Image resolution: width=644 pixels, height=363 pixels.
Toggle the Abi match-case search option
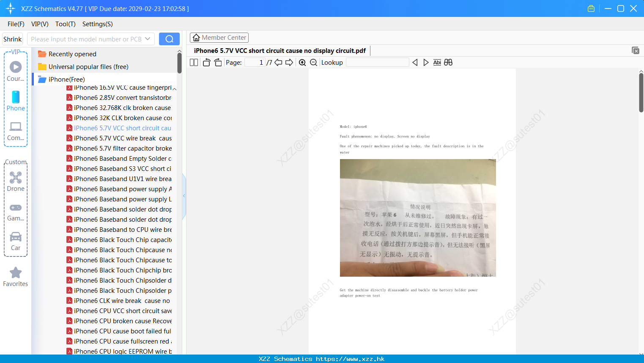[437, 63]
